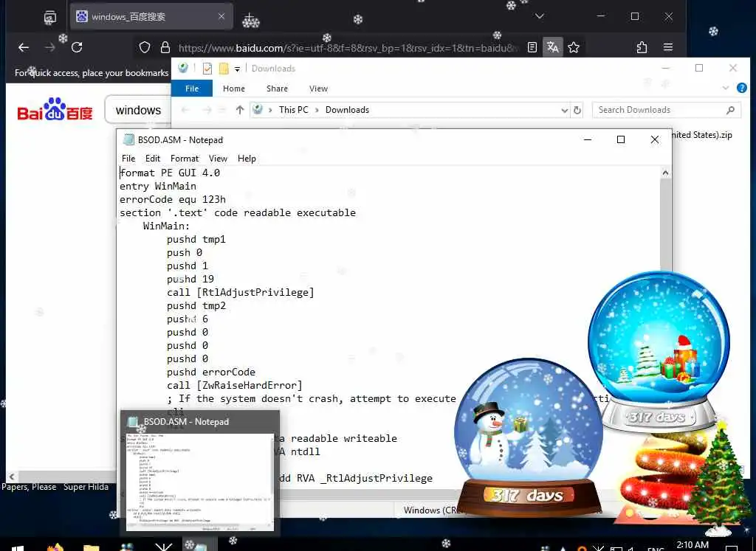Click the Christmas tree desktop widget
Image resolution: width=756 pixels, height=551 pixels.
pos(719,481)
